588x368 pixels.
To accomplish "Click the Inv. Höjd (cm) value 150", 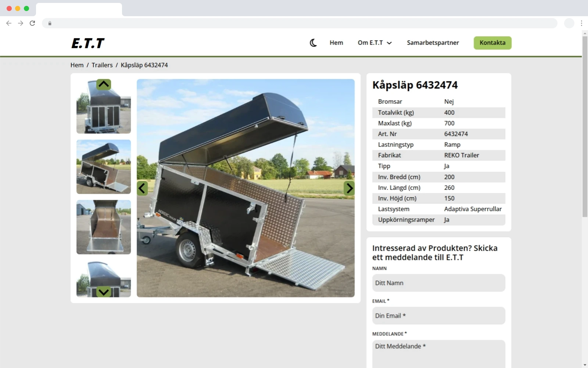I will click(x=449, y=198).
